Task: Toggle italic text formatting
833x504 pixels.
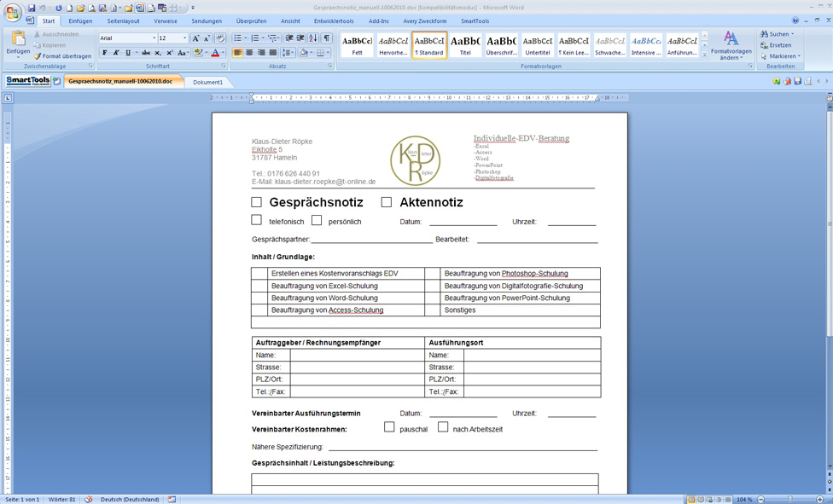Action: pyautogui.click(x=116, y=53)
